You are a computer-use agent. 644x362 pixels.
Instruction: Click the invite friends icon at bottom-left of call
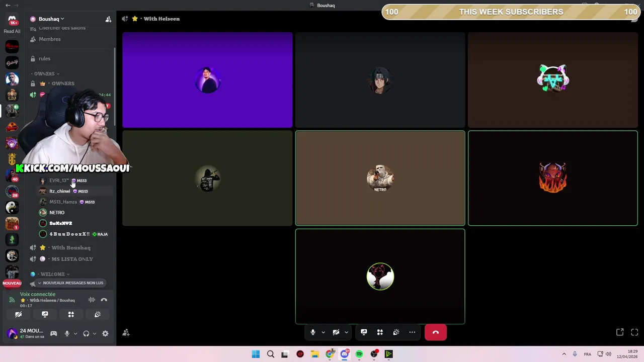pyautogui.click(x=126, y=333)
